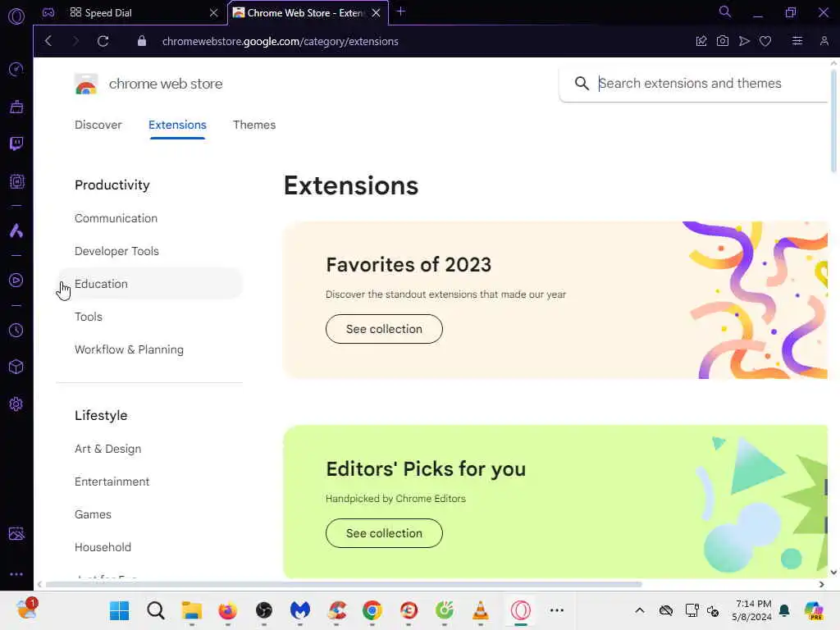See collection for Editors' Picks for you
The width and height of the screenshot is (840, 630).
point(384,533)
